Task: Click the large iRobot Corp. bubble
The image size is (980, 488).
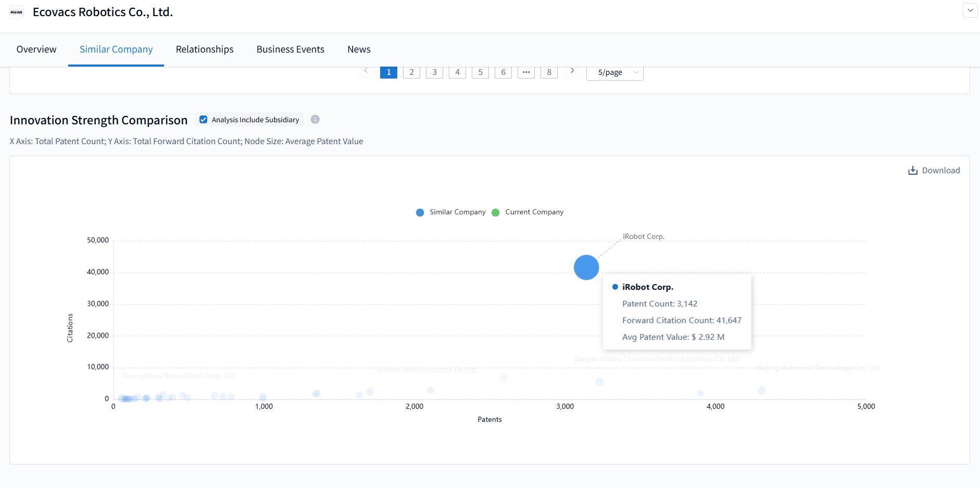Action: point(586,267)
